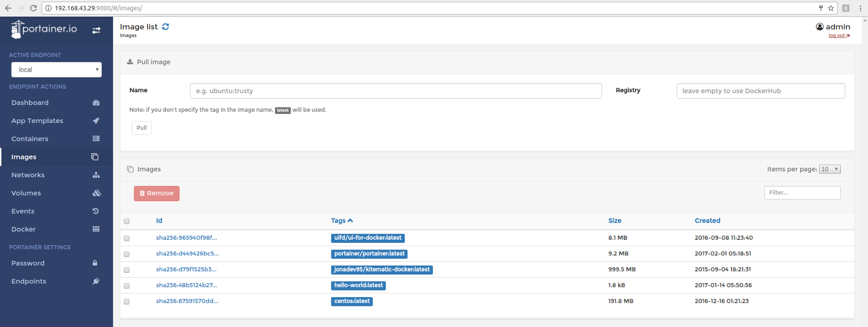Focus the image Name input field
This screenshot has width=868, height=327.
[x=395, y=91]
